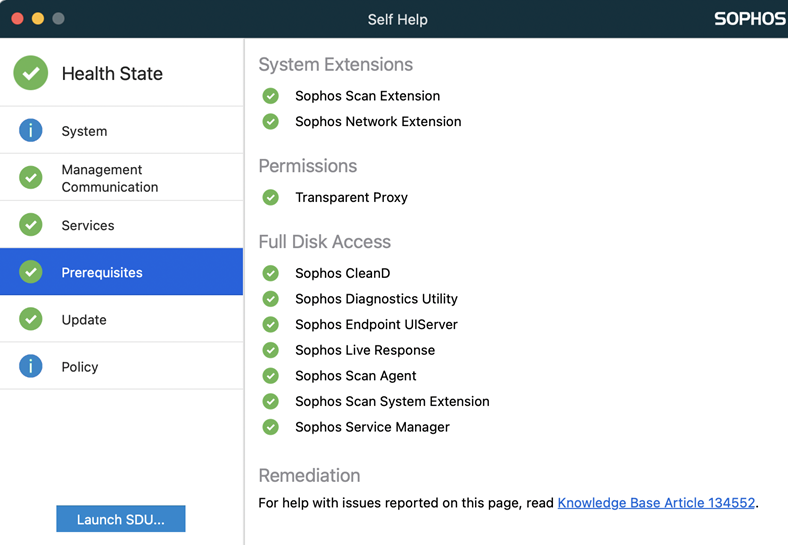
Task: Click the Transparent Proxy status check icon
Action: tap(270, 197)
